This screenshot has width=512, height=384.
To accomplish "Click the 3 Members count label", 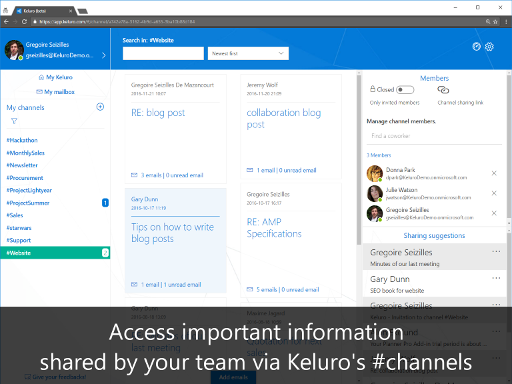I will tap(379, 155).
